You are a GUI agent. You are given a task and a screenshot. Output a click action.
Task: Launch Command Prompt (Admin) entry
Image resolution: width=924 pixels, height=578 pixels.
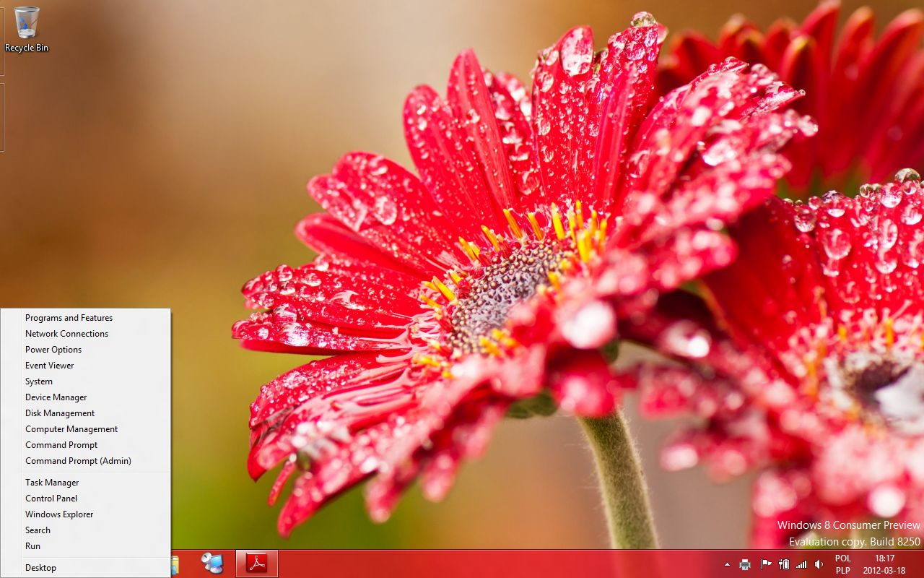point(86,461)
